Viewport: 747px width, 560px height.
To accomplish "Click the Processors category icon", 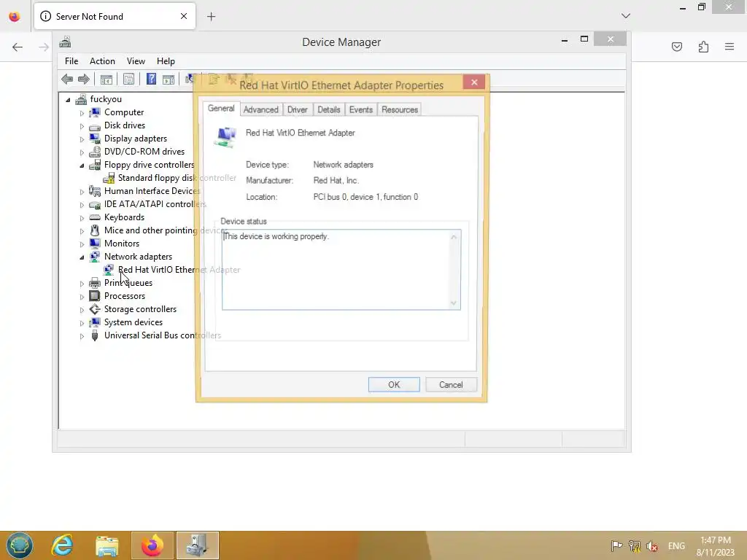I will click(x=95, y=296).
